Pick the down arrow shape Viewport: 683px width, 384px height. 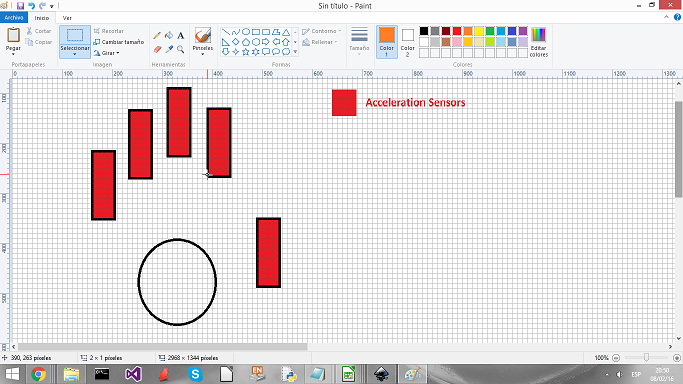(226, 52)
